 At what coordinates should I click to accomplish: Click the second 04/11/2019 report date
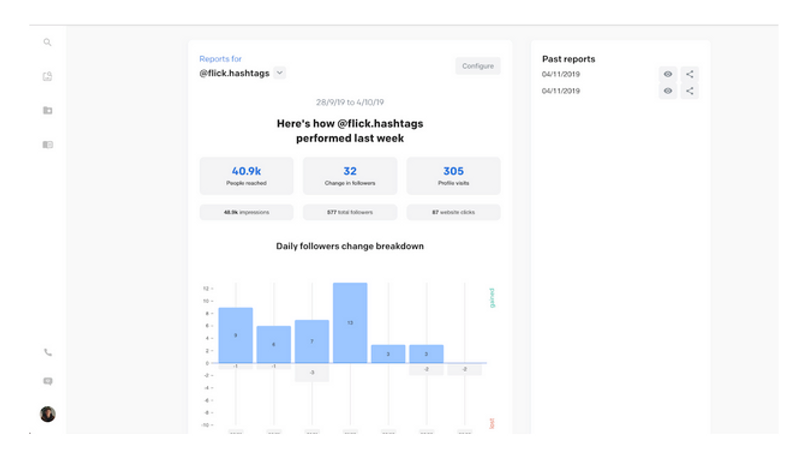(561, 91)
